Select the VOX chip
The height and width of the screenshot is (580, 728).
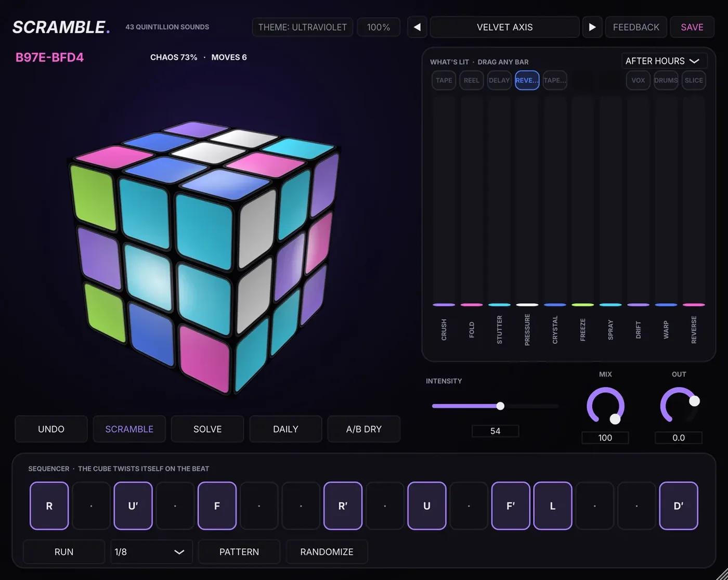(638, 80)
